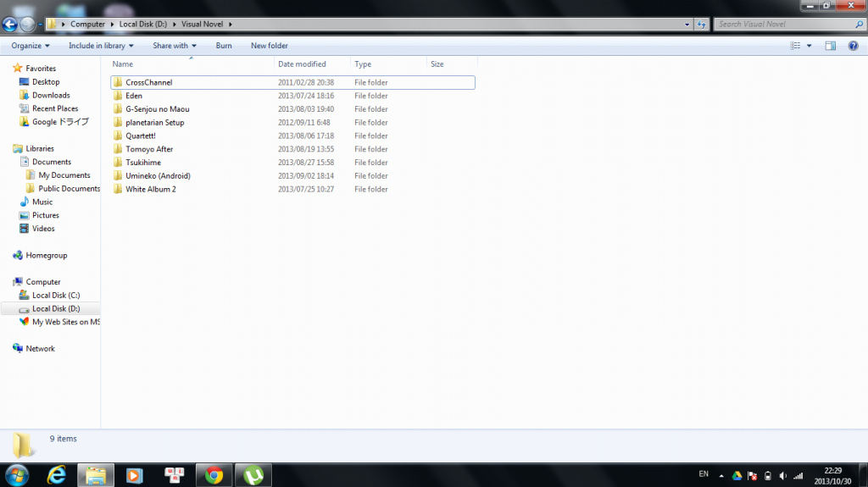Click the network signal tray icon

[x=798, y=475]
